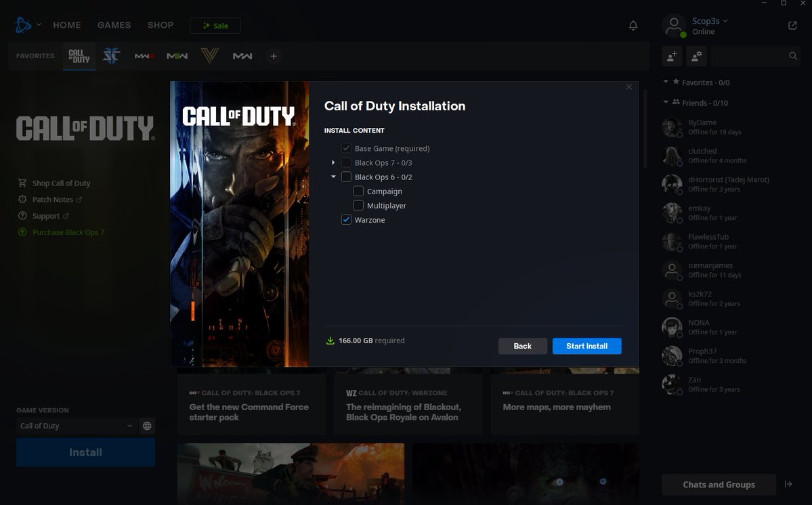Click FlawlessTub's avatar
The width and height of the screenshot is (812, 505).
pyautogui.click(x=672, y=242)
